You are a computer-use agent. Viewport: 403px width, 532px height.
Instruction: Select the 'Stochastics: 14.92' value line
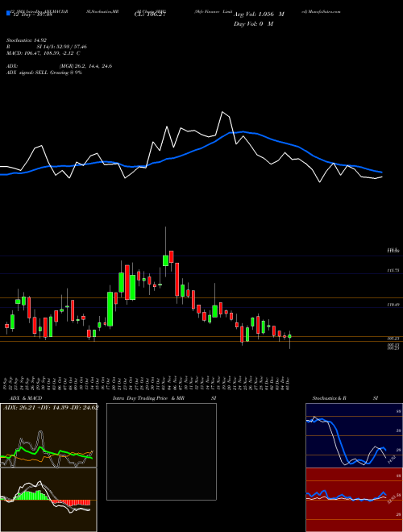27,40
